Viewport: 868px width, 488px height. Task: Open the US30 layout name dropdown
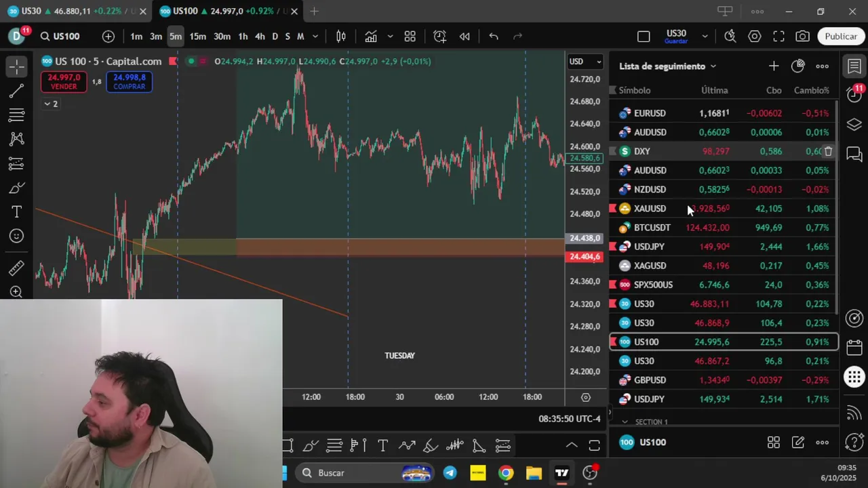coord(705,37)
